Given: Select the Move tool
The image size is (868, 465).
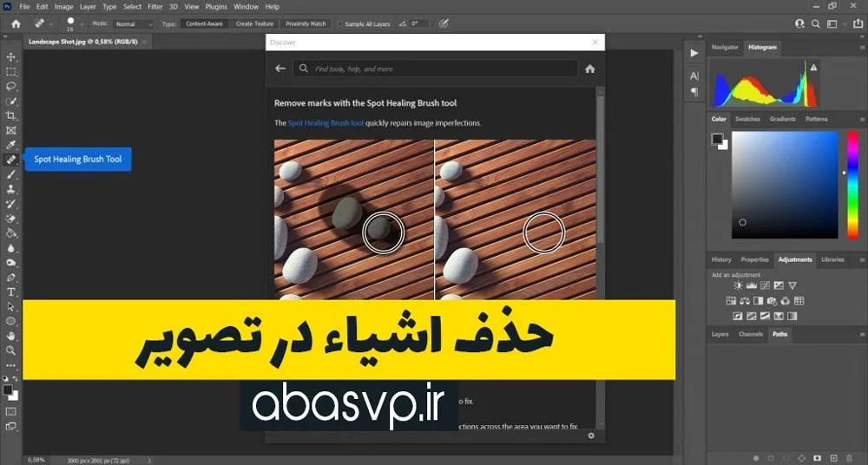Looking at the screenshot, I should coord(10,57).
